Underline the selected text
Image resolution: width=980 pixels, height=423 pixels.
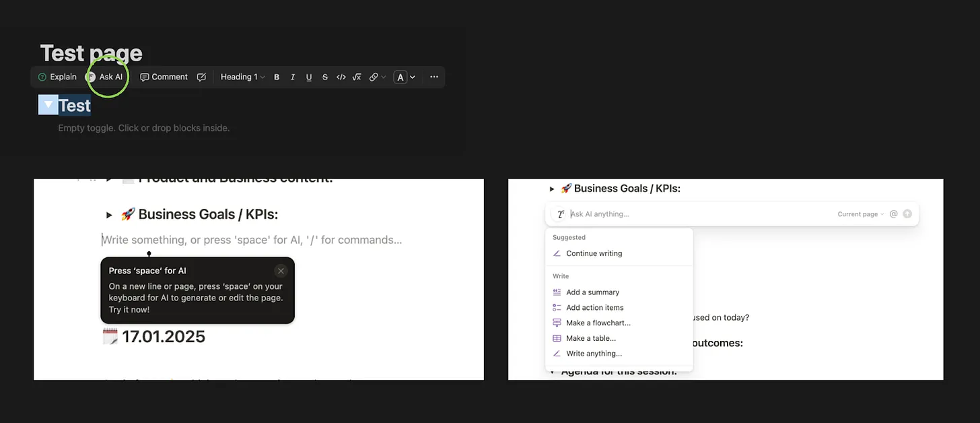(309, 77)
